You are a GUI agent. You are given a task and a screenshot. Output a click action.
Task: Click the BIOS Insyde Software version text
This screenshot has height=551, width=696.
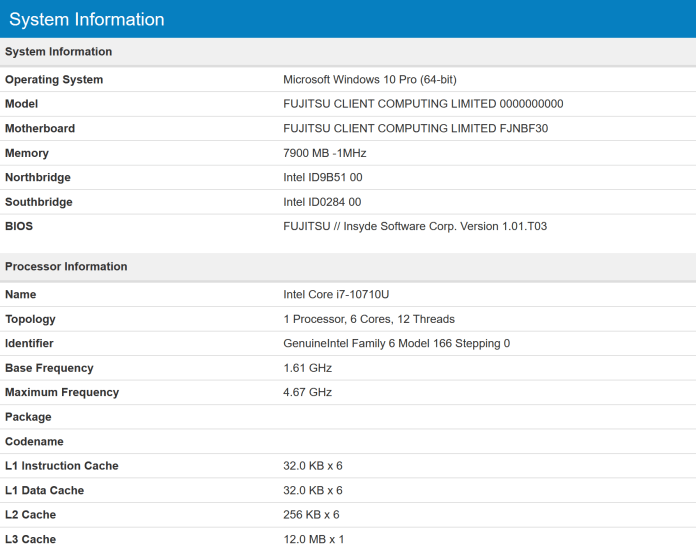click(x=415, y=227)
